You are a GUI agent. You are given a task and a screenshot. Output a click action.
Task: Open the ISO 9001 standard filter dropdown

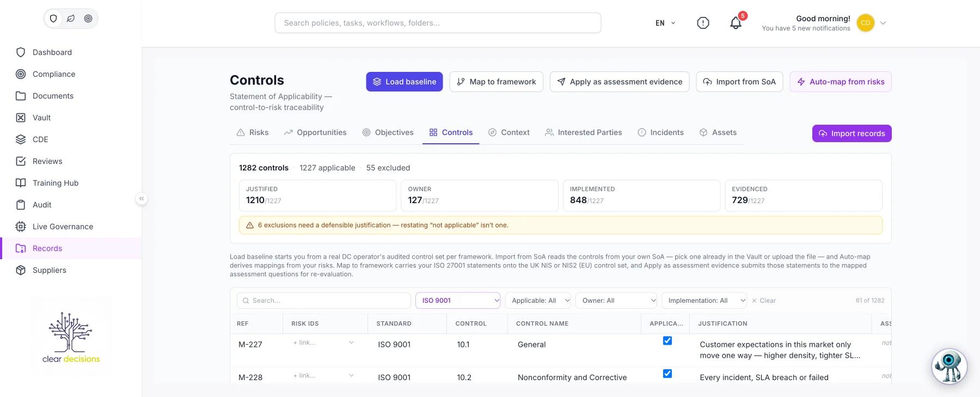[458, 301]
